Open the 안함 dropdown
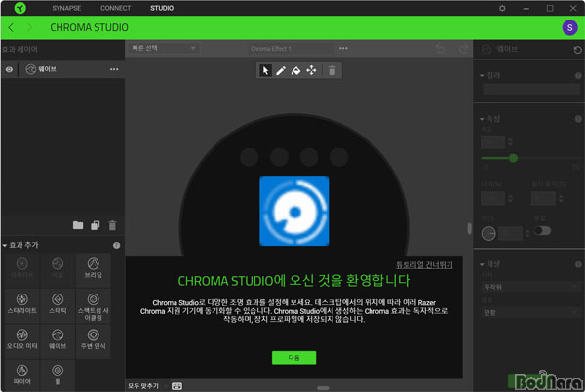Screen dimensions: 585x392 [530, 312]
